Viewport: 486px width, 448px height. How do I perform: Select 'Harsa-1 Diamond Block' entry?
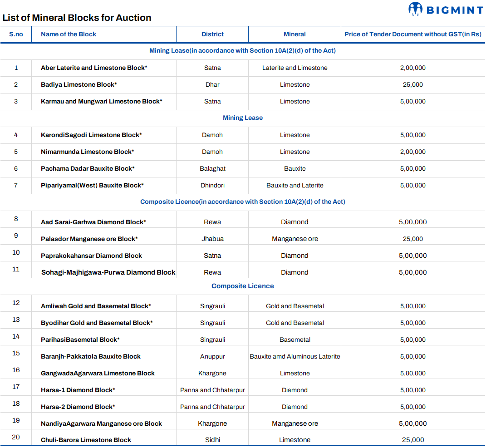click(78, 390)
